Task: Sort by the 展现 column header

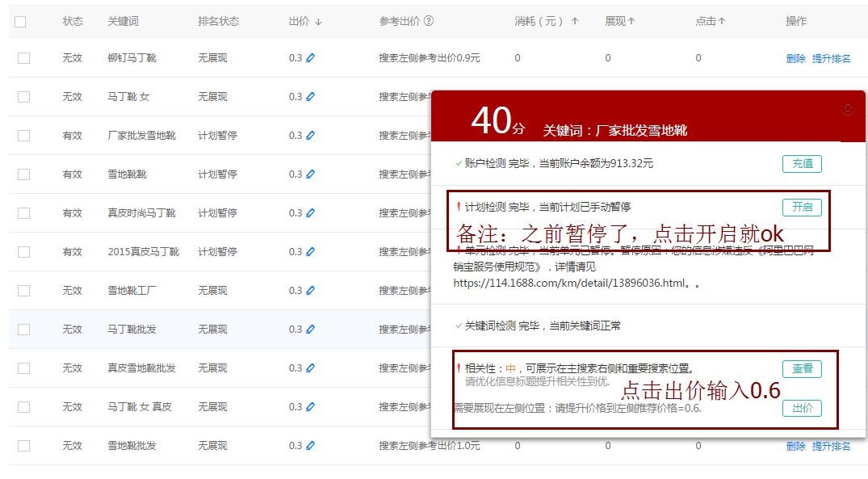Action: coord(619,22)
